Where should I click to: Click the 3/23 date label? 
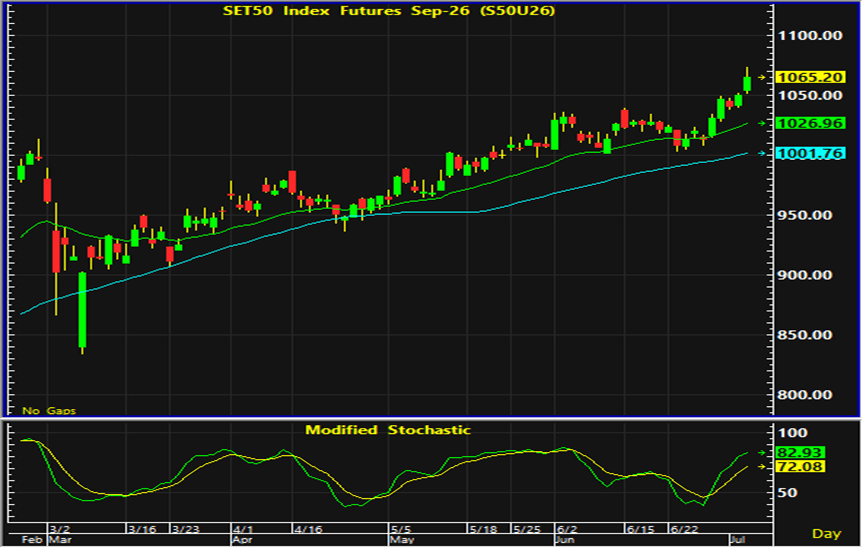(186, 529)
